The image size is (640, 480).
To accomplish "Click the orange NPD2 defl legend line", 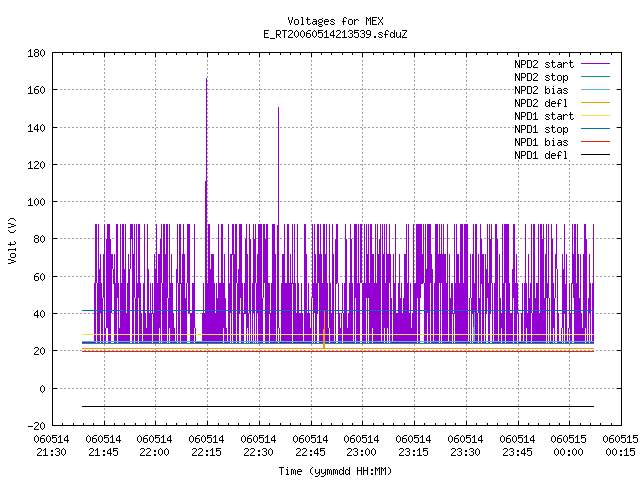I will [595, 102].
